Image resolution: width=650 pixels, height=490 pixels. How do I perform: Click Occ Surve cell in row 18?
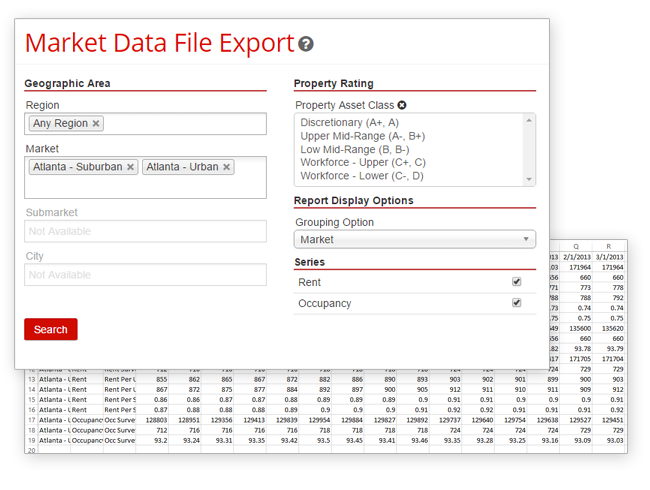(x=120, y=430)
